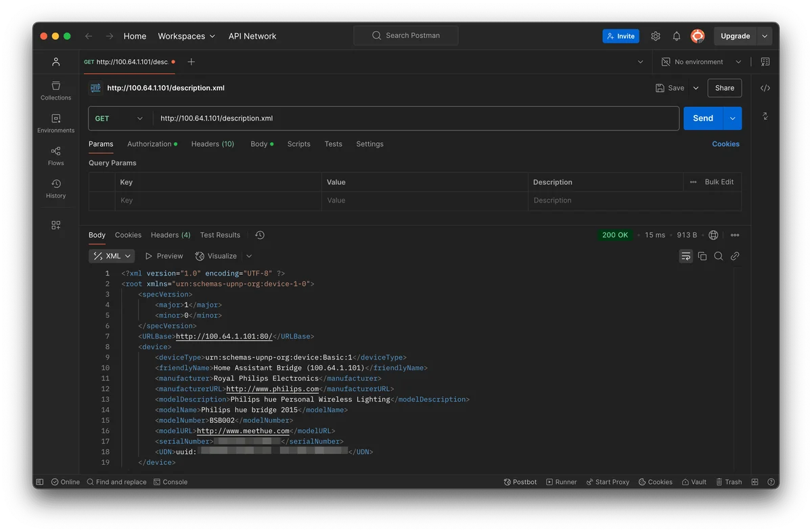This screenshot has height=532, width=812.
Task: Open the Save options chevron
Action: (696, 88)
